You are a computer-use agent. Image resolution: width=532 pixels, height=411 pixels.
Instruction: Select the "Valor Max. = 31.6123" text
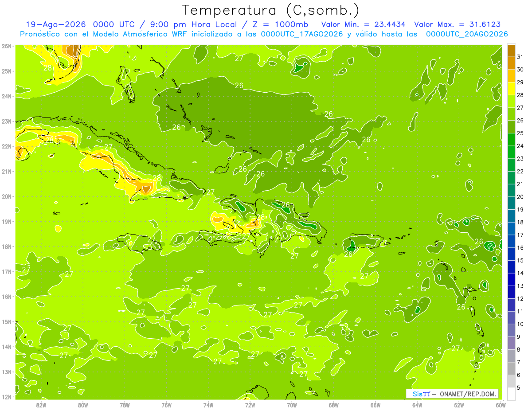point(458,24)
